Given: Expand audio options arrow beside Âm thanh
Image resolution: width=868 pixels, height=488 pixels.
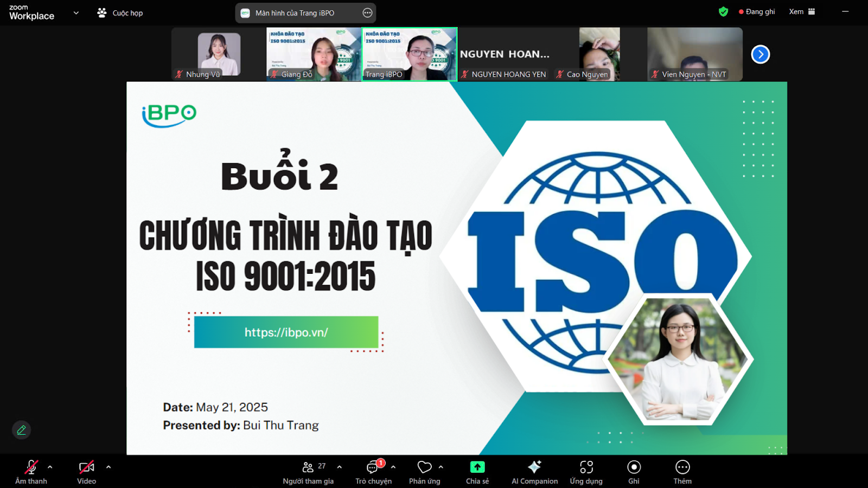Looking at the screenshot, I should point(50,467).
